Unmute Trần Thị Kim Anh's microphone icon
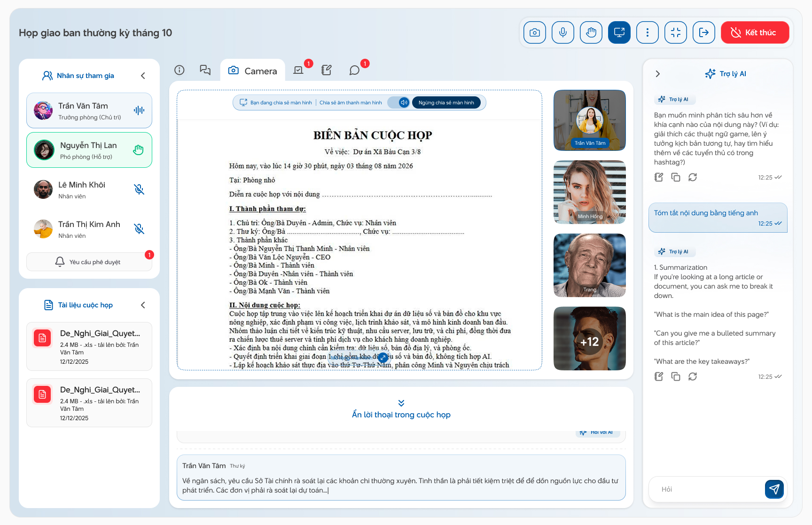This screenshot has height=525, width=812. [x=139, y=229]
